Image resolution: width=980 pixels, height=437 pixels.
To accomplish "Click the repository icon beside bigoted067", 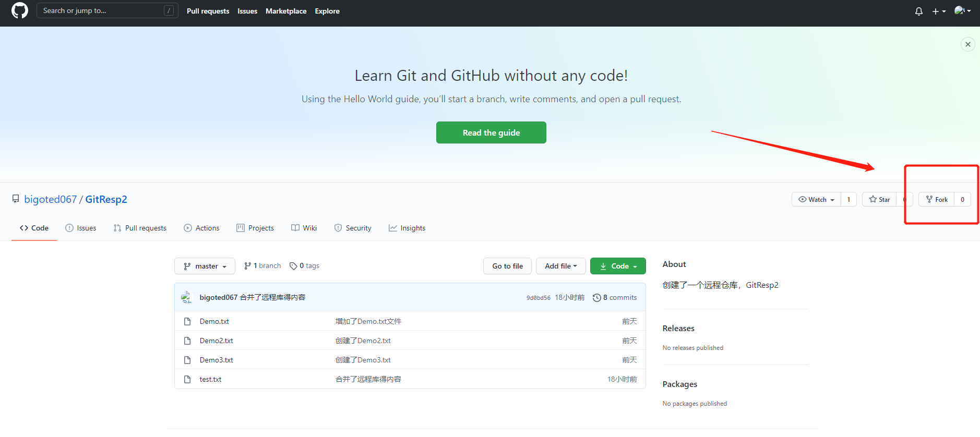I will click(16, 199).
